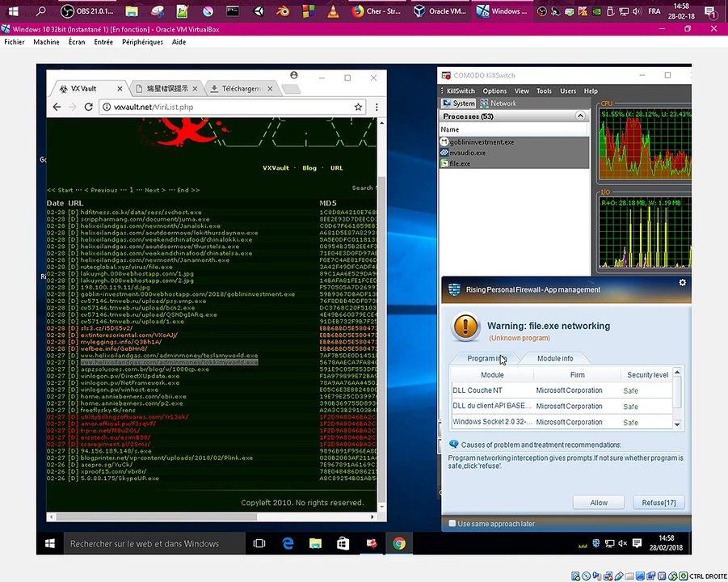Open File Explorer on the guest taskbar

pos(315,543)
